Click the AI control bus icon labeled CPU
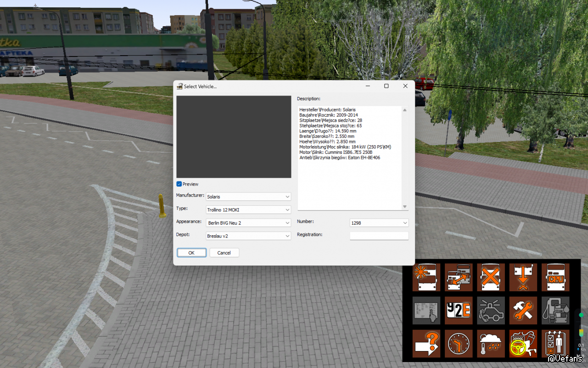The height and width of the screenshot is (368, 588). pyautogui.click(x=555, y=277)
